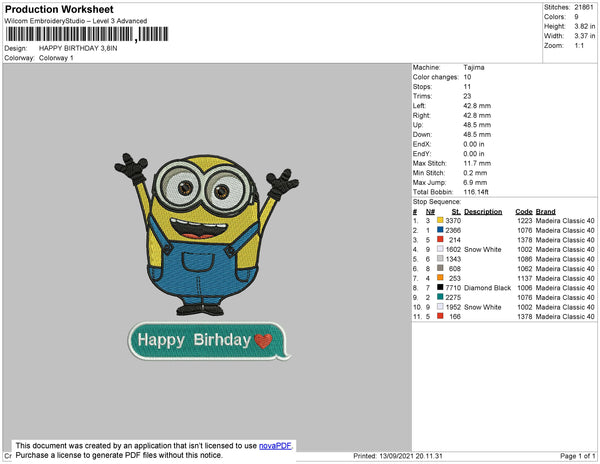600x464 pixels.
Task: Click the light gray swatch with 1343 stitches
Action: click(x=438, y=259)
